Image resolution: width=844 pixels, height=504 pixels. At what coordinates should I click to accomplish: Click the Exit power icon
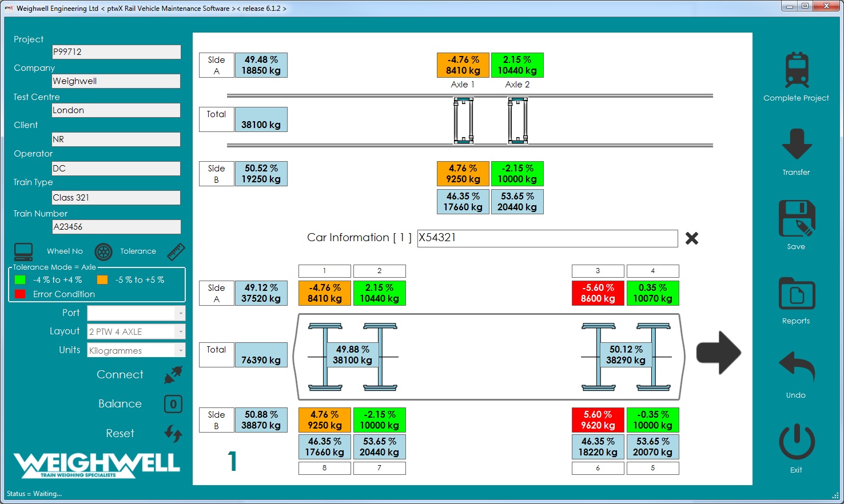coord(797,442)
